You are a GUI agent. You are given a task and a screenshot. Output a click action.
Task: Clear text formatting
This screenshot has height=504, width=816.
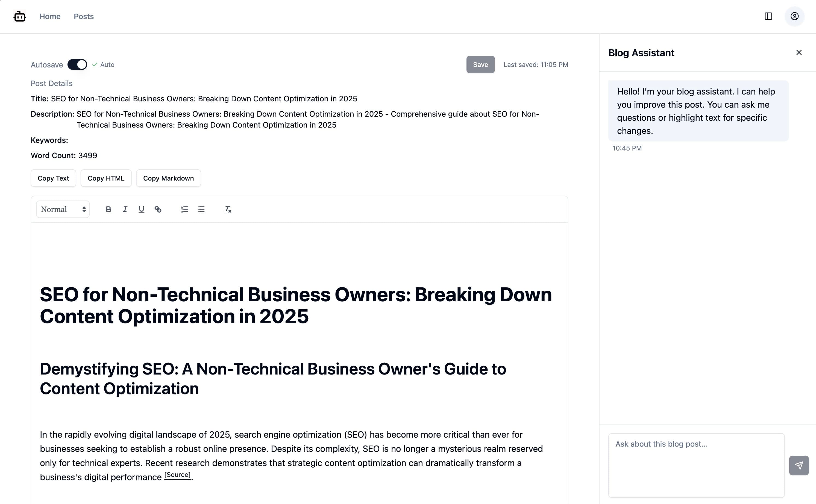click(228, 209)
